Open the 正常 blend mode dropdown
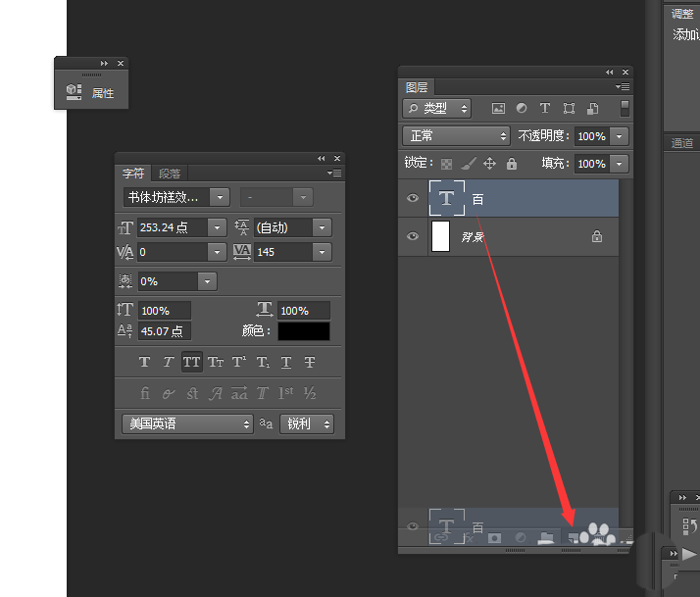Viewport: 700px width, 597px height. pyautogui.click(x=456, y=135)
